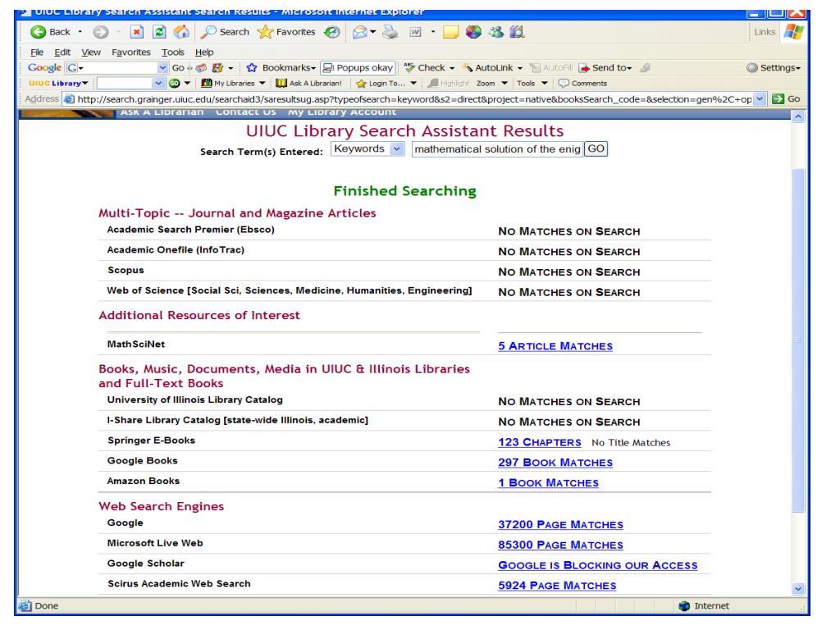Click the yellow sticky note icon
The image size is (840, 630).
point(450,32)
